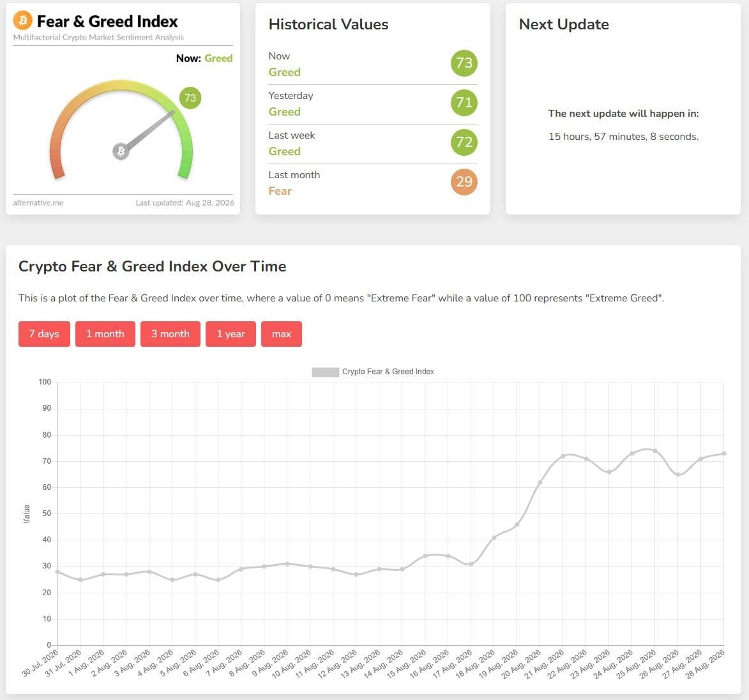Click the chart data point for 25 Aug, 2026

point(655,451)
